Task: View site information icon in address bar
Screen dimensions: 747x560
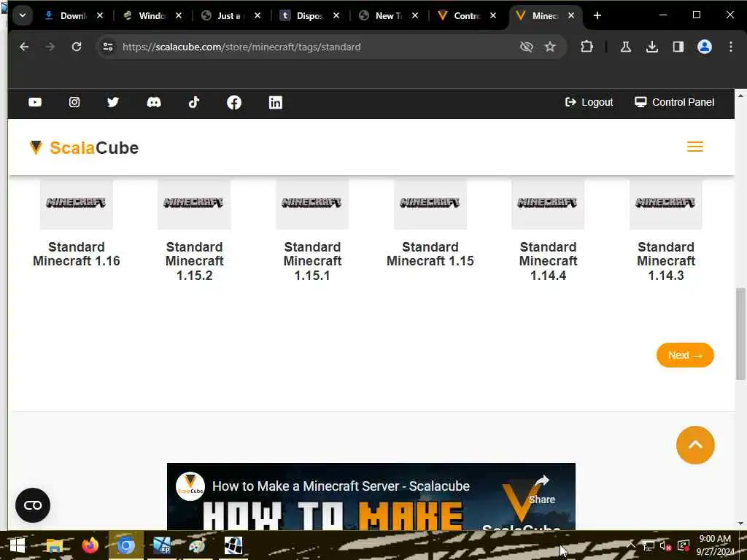Action: tap(108, 47)
